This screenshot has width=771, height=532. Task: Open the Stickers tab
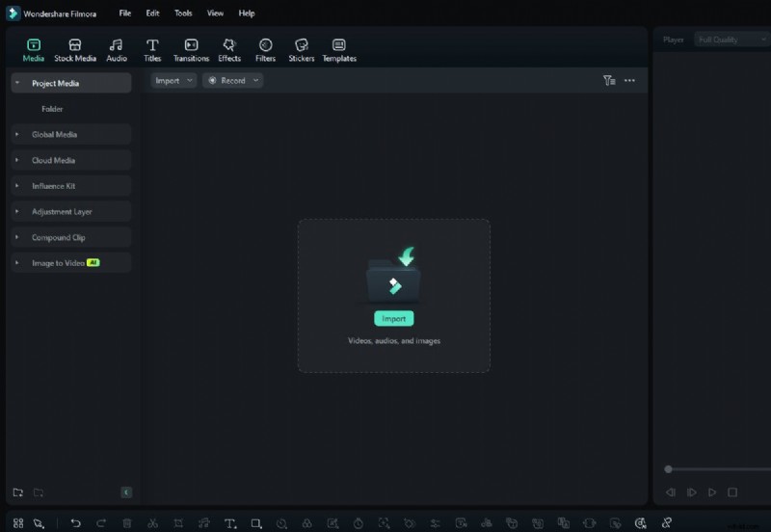click(302, 51)
